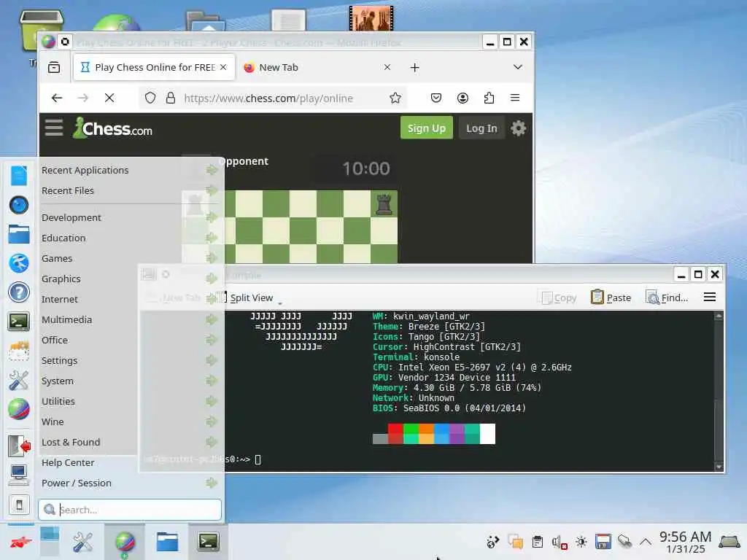This screenshot has height=560, width=747.
Task: Open the Utilities category
Action: click(129, 402)
